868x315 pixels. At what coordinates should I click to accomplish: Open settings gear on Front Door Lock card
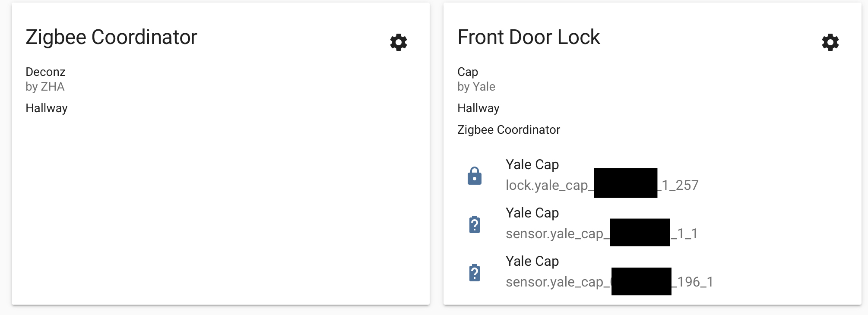830,42
